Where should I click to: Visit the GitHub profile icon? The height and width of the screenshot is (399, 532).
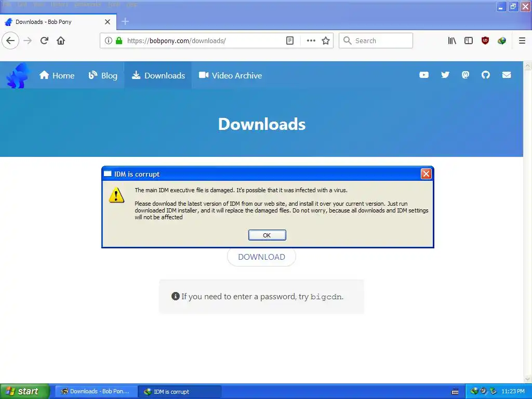[486, 75]
